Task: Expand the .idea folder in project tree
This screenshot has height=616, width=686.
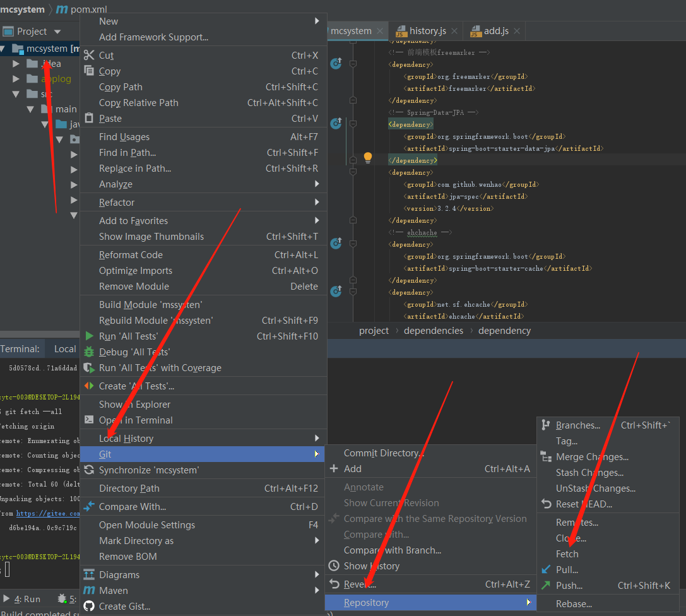Action: click(17, 64)
